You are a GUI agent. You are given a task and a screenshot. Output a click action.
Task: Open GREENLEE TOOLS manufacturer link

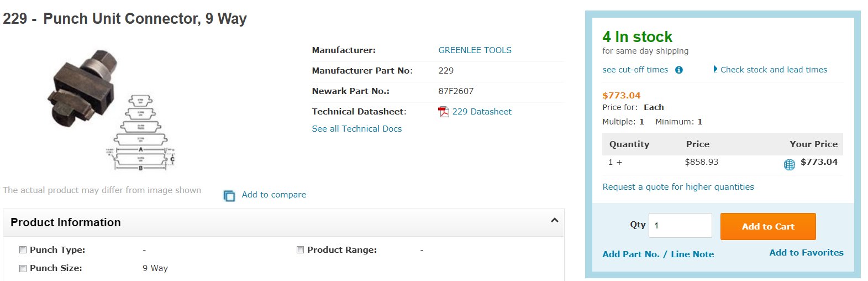475,50
